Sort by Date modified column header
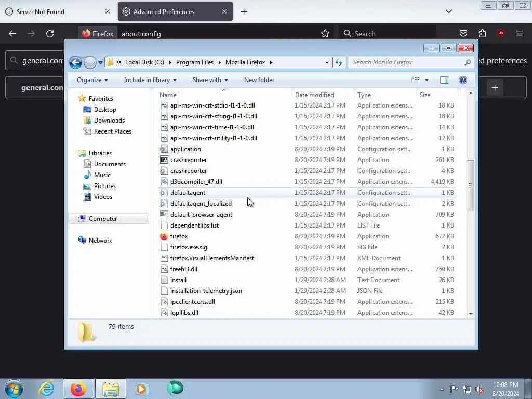Viewport: 532px width, 399px height. pos(314,95)
